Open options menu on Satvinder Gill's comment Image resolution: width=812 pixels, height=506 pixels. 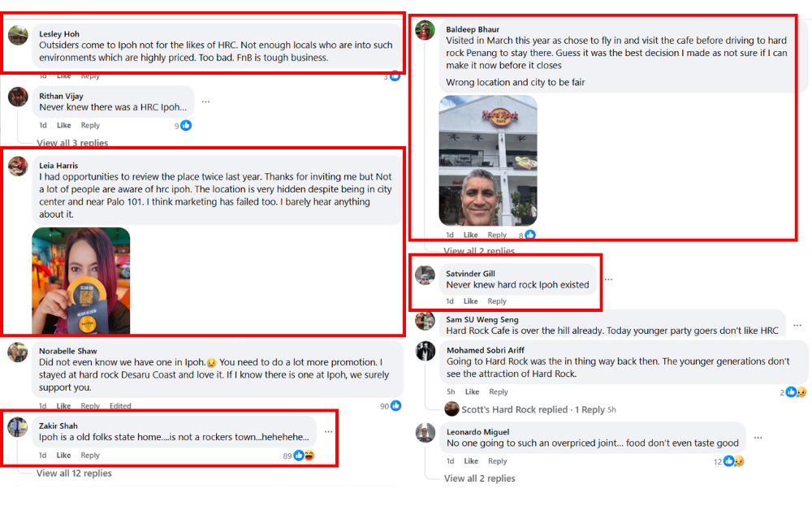[x=608, y=279]
